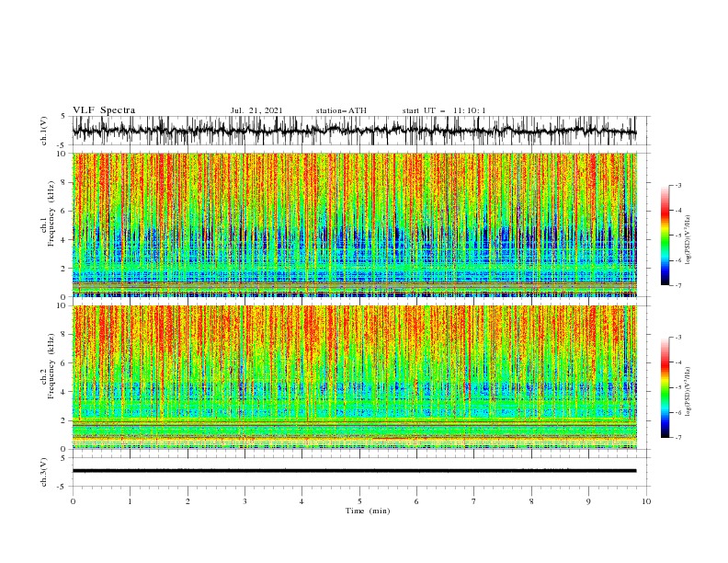This screenshot has width=728, height=563.
Task: Click the 'ch.3(V)' axis label
Action: pos(44,472)
